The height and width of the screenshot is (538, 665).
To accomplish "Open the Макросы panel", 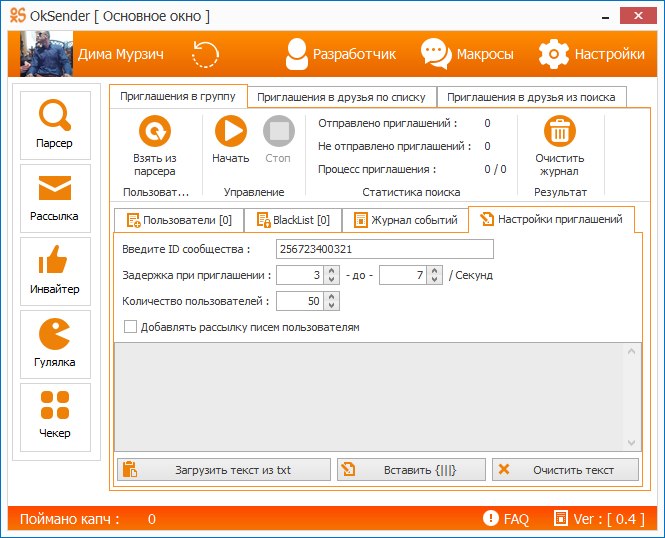I will 467,54.
